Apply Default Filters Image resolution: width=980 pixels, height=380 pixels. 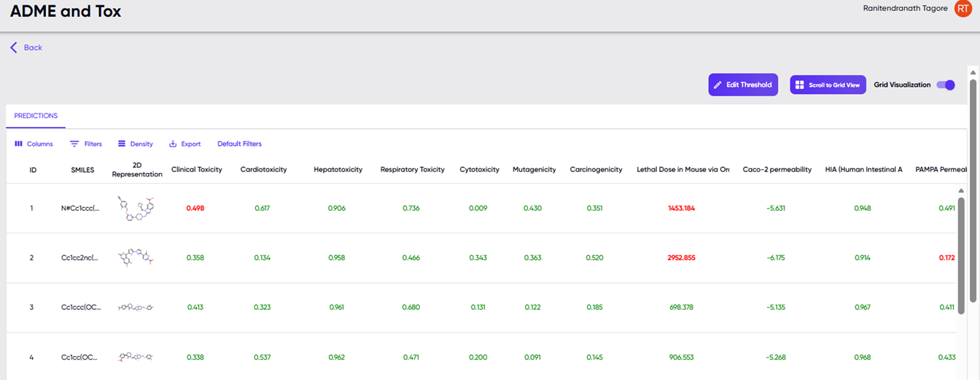(239, 144)
